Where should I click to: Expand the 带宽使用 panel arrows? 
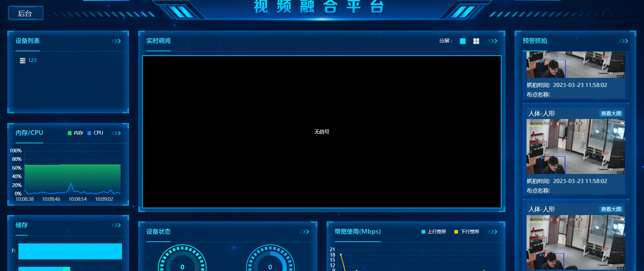point(492,232)
